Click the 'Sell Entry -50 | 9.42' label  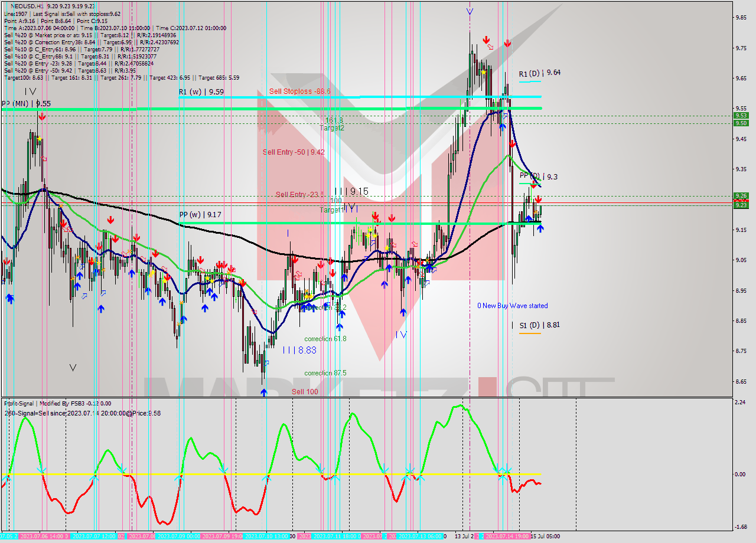pos(294,152)
